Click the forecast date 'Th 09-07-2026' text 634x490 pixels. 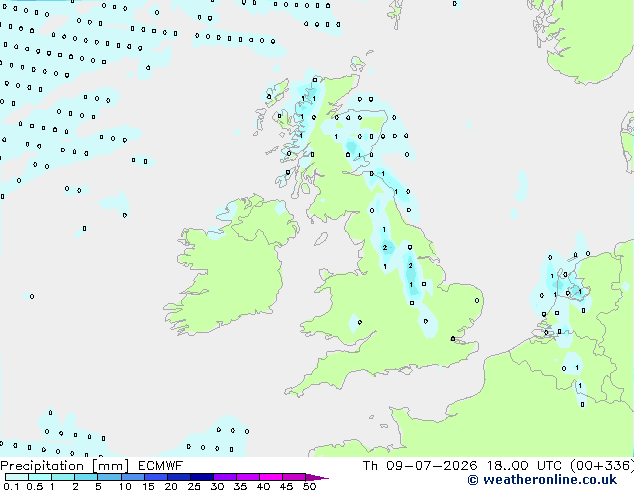pos(420,466)
